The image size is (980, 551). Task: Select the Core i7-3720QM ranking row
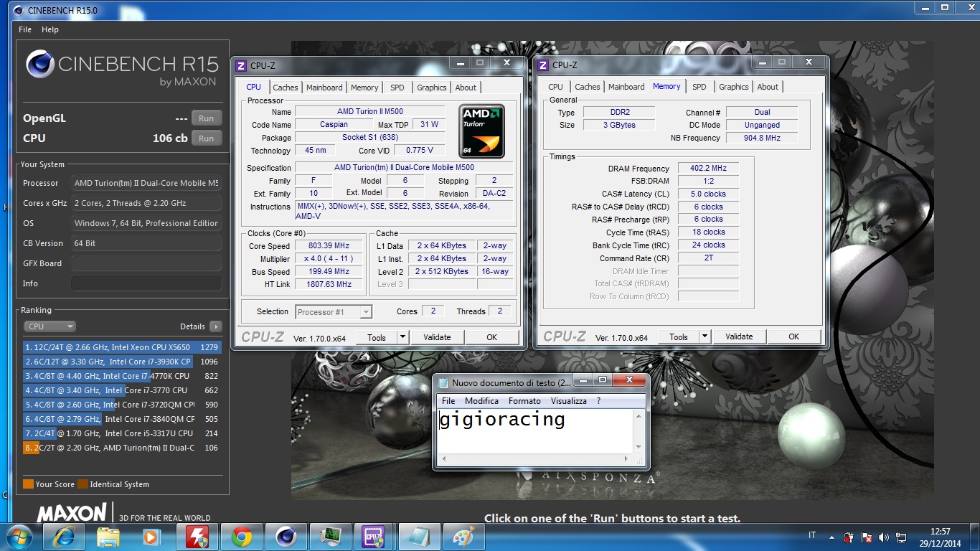pos(121,405)
